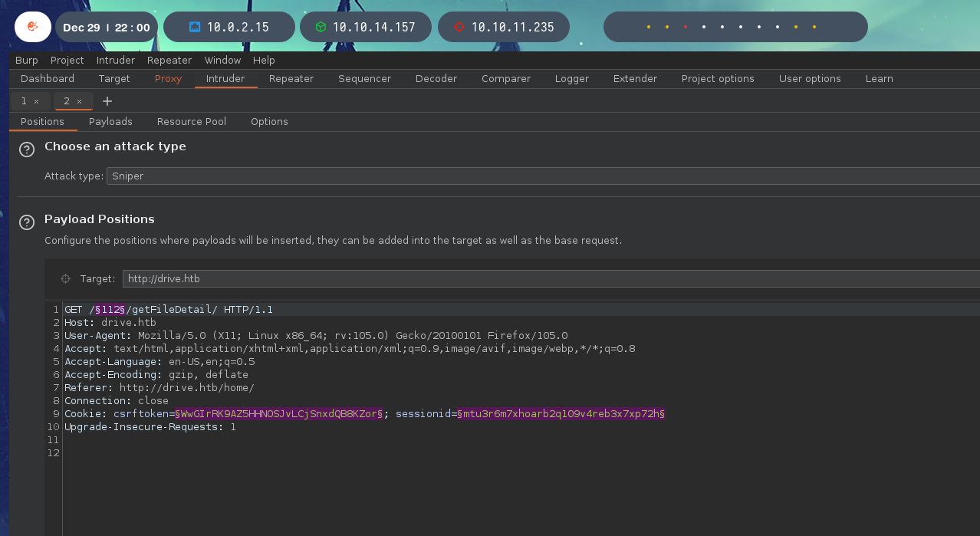Click help icon beside Payload Positions
This screenshot has height=536, width=980.
(x=27, y=222)
